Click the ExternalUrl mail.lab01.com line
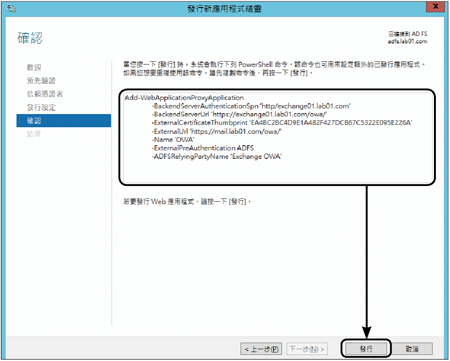450x361 pixels. [x=217, y=131]
